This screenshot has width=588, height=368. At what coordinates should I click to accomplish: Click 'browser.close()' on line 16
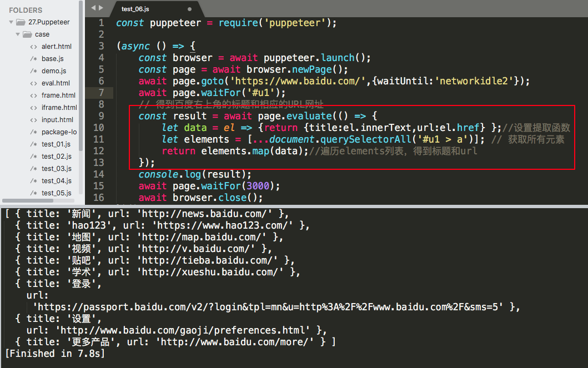click(218, 198)
